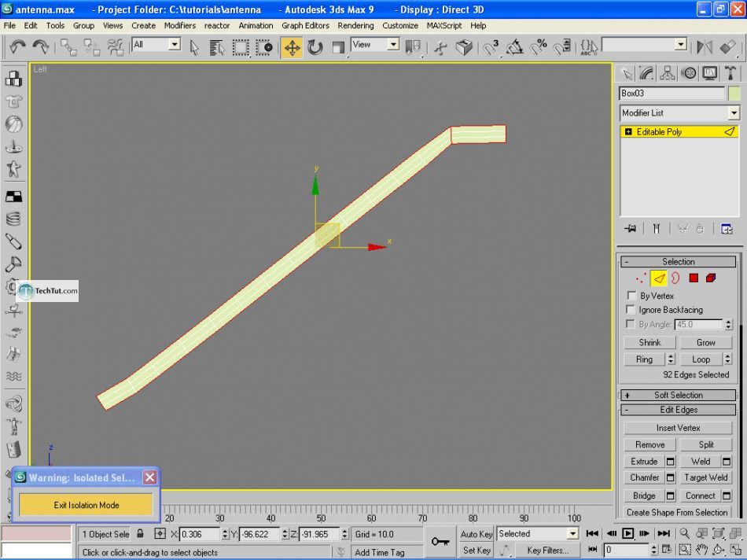Viewport: 747px width, 560px height.
Task: Expand the Editable Poly stack entry
Action: click(x=628, y=132)
